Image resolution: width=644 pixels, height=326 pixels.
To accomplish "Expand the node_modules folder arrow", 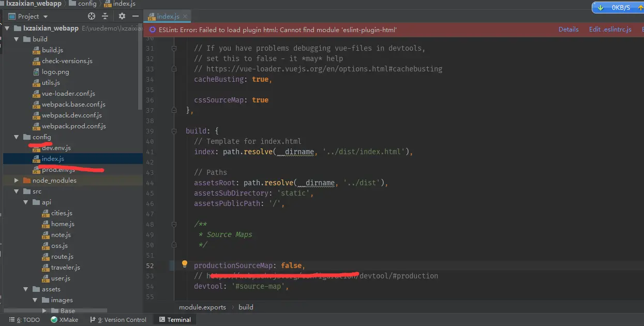I will (16, 180).
